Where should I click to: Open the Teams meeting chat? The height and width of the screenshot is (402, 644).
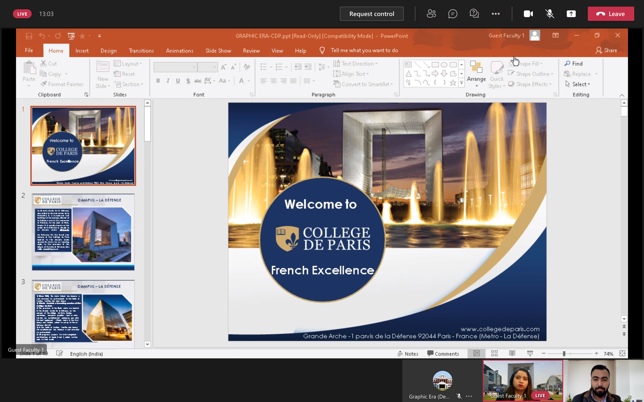(x=453, y=14)
